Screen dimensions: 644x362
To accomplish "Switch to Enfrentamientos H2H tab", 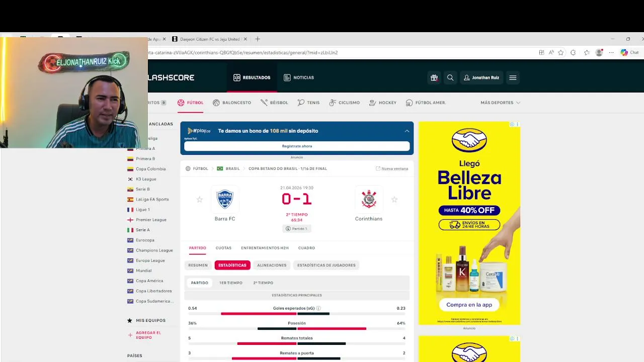I will point(265,248).
